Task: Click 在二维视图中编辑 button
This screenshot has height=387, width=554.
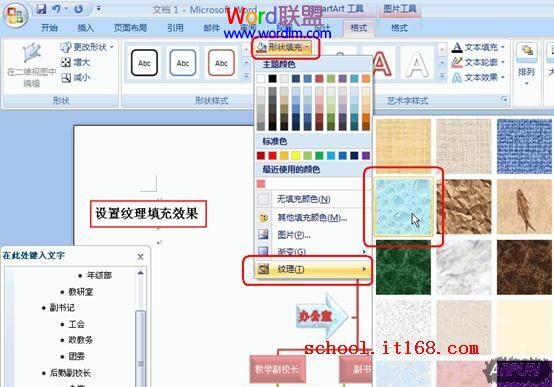Action: click(x=31, y=65)
